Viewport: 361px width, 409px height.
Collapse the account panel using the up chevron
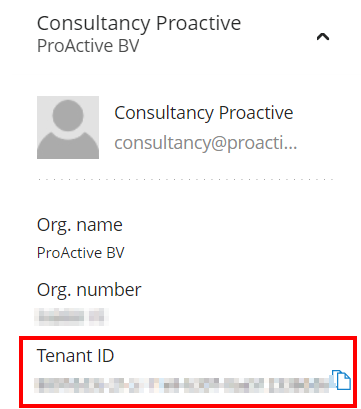(323, 37)
